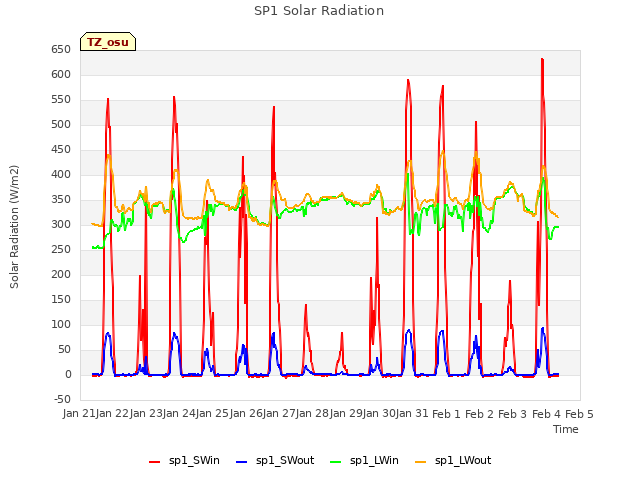
Task: Click the 500 y-axis tick label
Action: coord(61,124)
